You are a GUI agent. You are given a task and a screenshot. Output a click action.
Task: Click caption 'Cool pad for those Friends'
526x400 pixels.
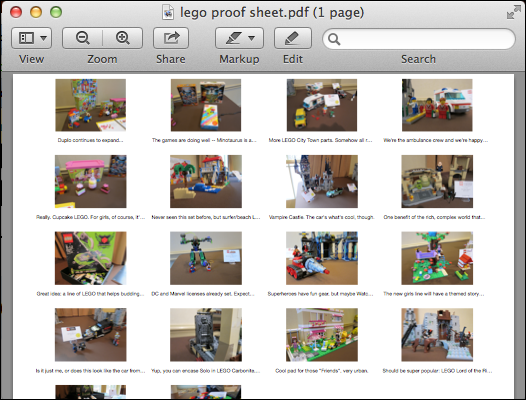point(322,371)
